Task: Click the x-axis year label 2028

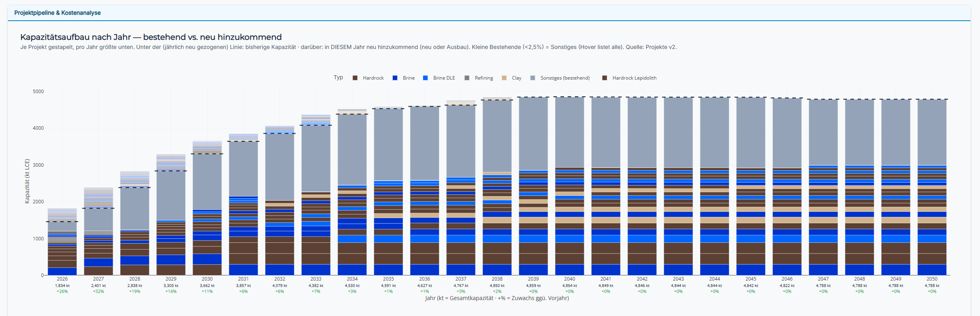Action: point(135,279)
